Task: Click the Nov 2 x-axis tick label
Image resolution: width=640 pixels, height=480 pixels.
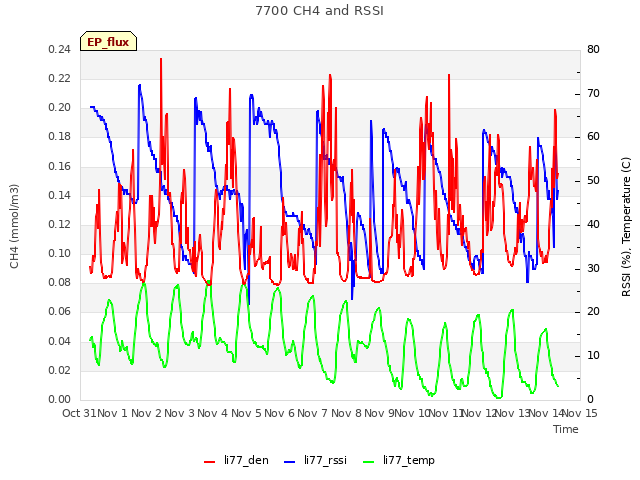Action: 147,413
